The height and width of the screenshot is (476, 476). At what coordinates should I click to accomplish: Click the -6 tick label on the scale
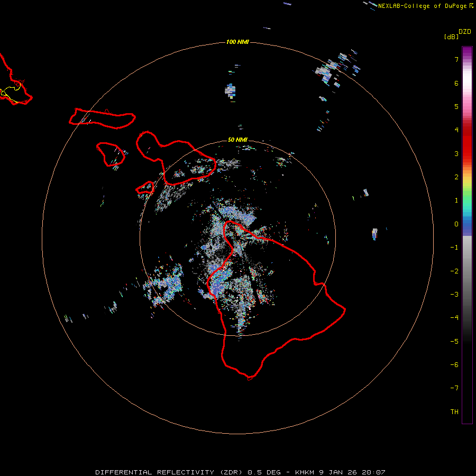(454, 365)
